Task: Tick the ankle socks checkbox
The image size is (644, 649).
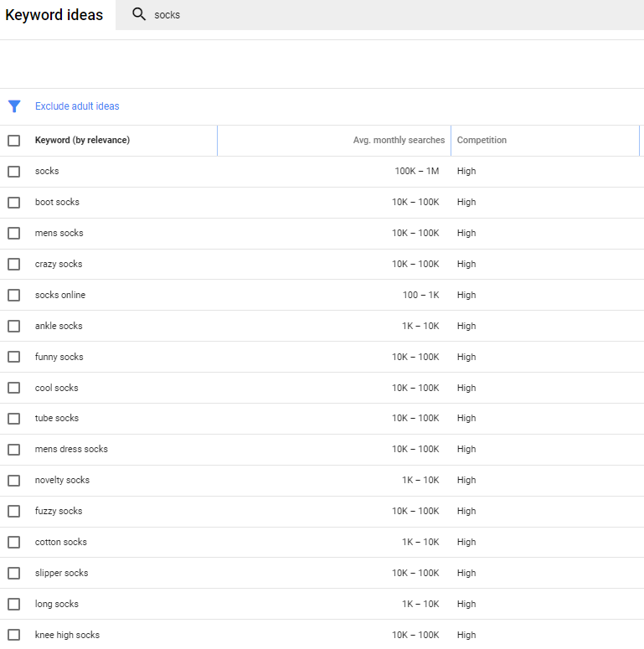Action: point(13,326)
